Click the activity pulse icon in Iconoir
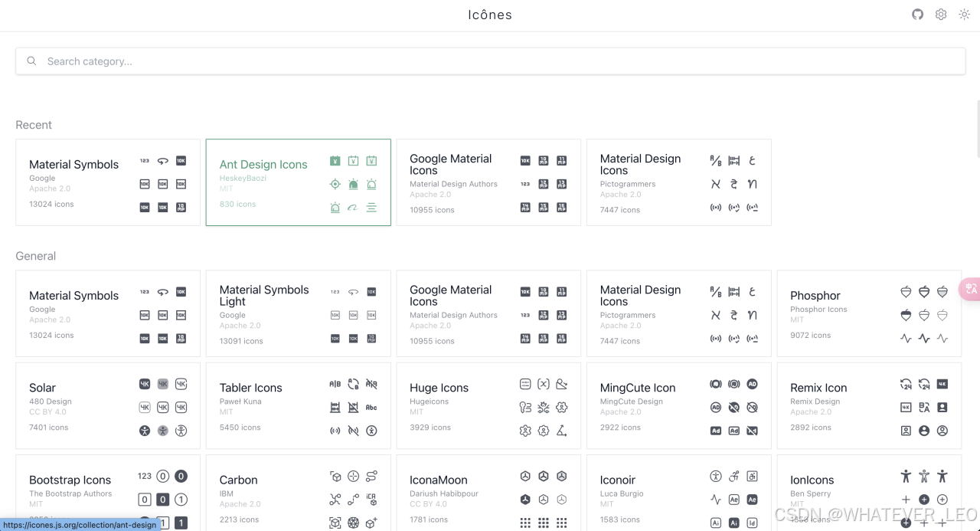This screenshot has width=980, height=531. coord(716,500)
